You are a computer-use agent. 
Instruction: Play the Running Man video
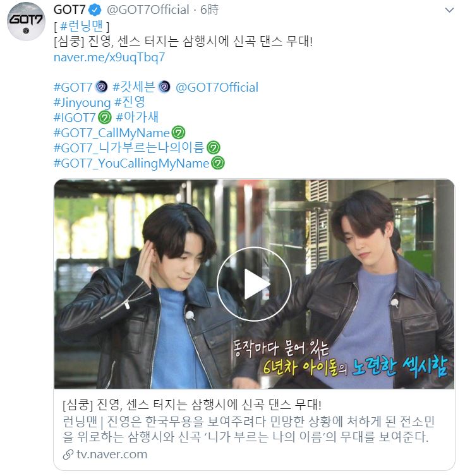[254, 284]
